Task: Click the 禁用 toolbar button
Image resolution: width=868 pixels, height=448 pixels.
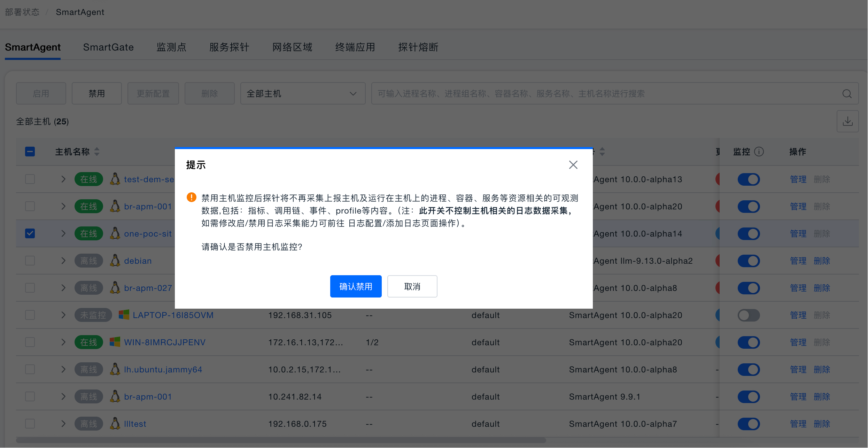Action: tap(96, 93)
